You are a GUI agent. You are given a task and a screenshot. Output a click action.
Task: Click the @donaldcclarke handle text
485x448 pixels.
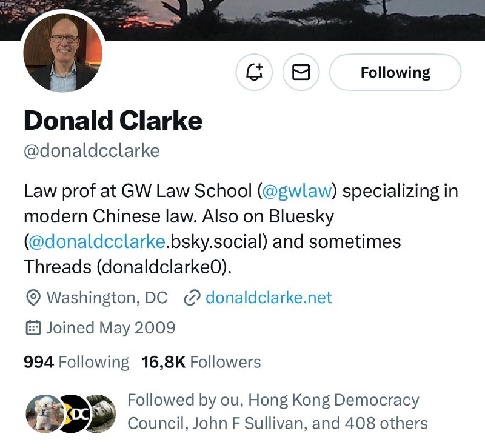92,151
